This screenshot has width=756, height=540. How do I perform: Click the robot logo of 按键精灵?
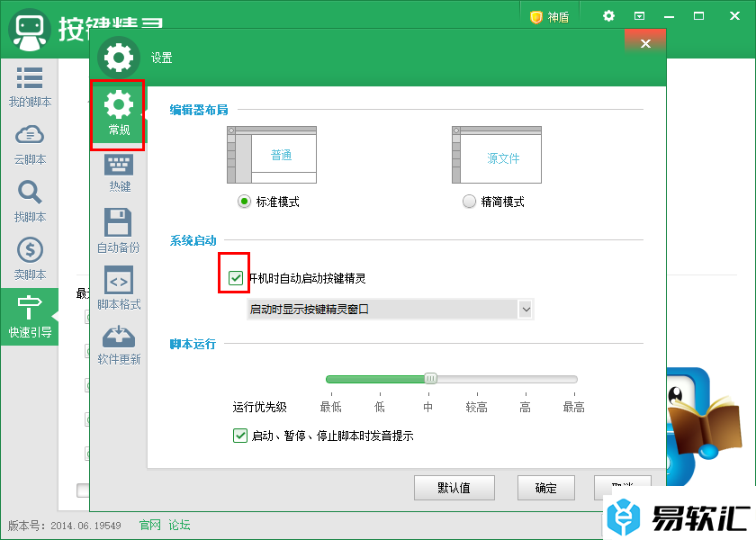coord(30,30)
